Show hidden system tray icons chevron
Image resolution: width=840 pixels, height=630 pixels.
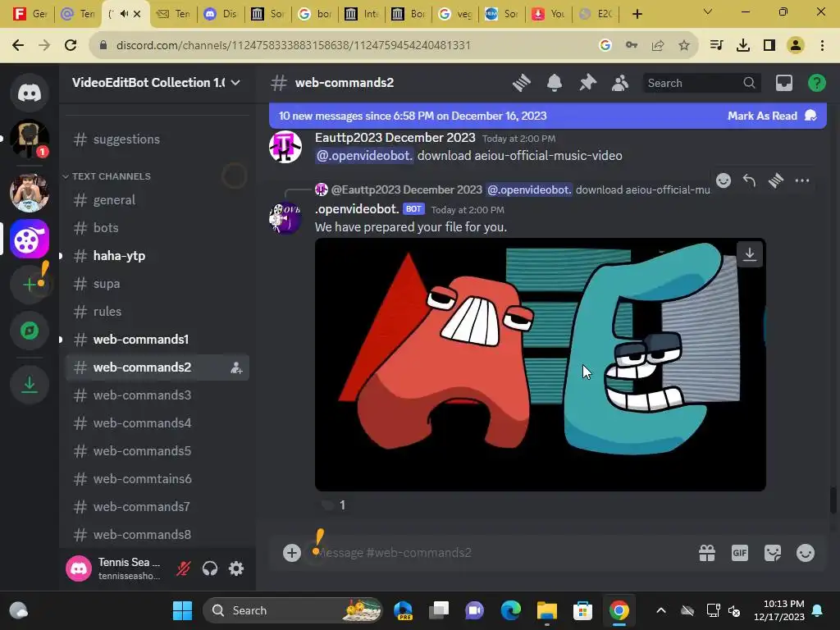pos(661,610)
